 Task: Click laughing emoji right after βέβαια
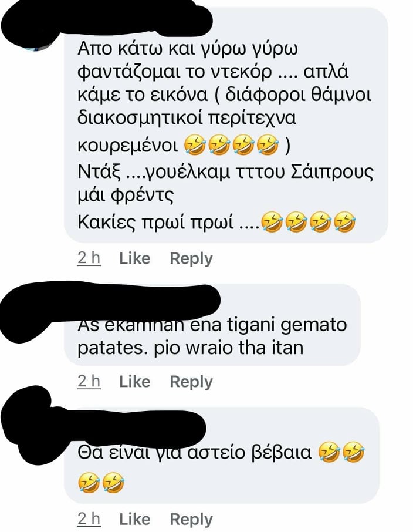coord(329,452)
